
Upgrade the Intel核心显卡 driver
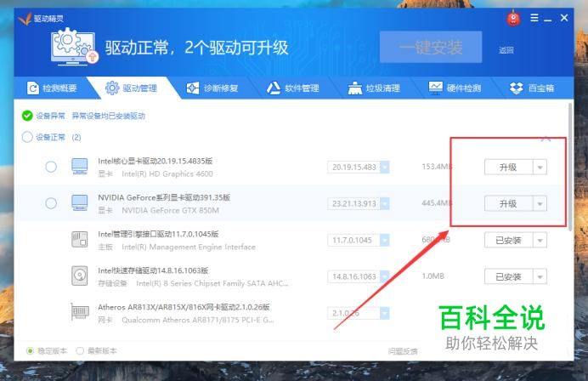(508, 167)
